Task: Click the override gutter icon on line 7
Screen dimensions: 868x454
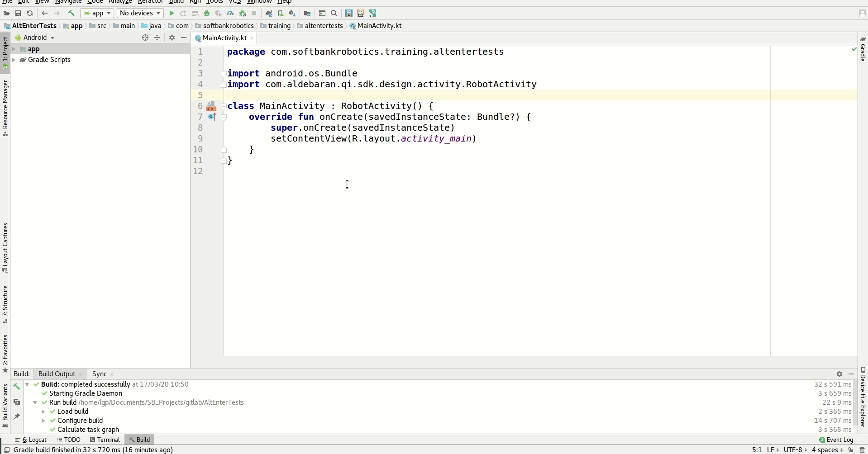Action: tap(212, 117)
